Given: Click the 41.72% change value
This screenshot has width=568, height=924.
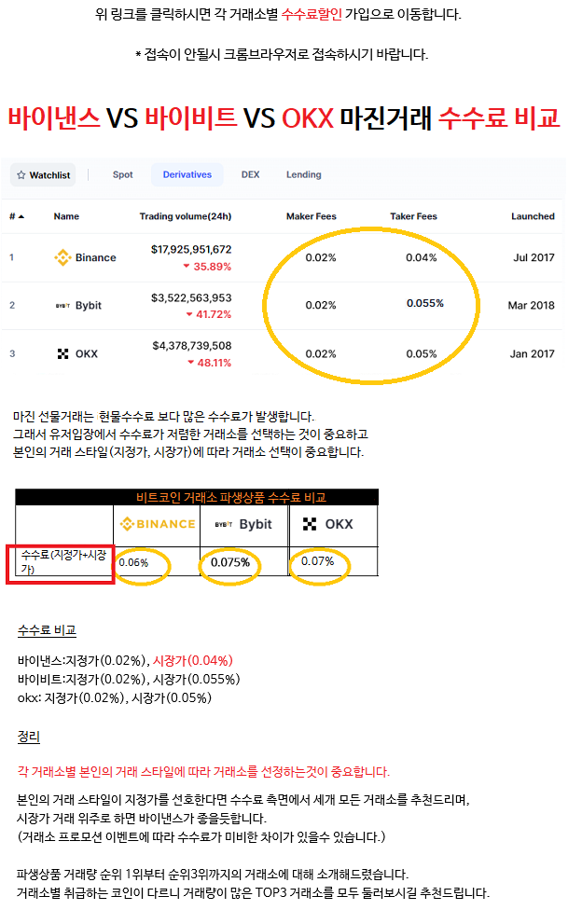Looking at the screenshot, I should (209, 314).
